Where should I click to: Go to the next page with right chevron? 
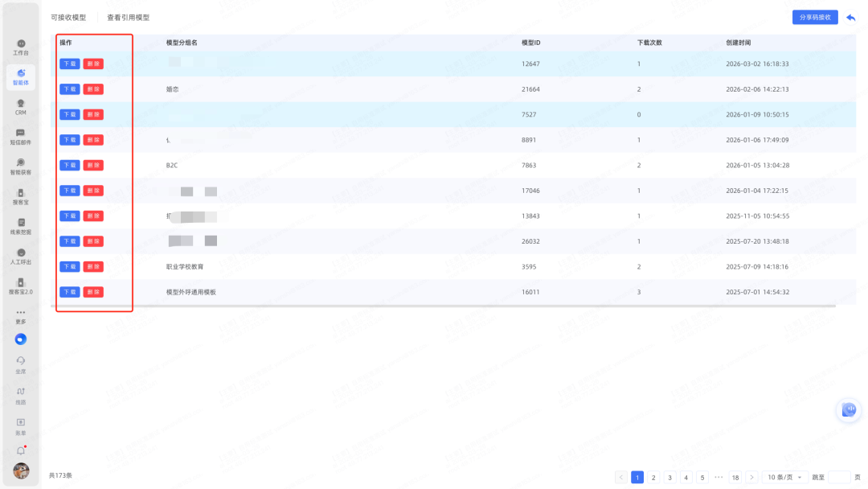751,477
